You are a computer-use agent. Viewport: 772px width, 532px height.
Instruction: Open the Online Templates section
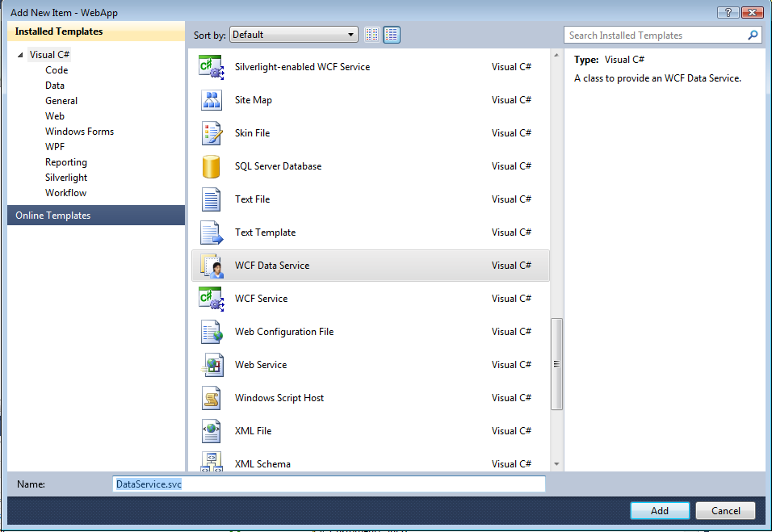tap(96, 215)
